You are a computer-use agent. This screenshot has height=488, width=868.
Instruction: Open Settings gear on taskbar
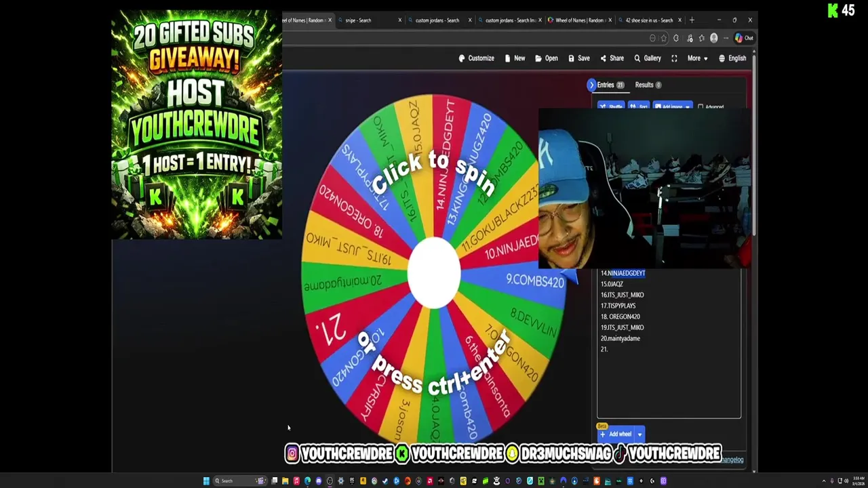pos(340,481)
